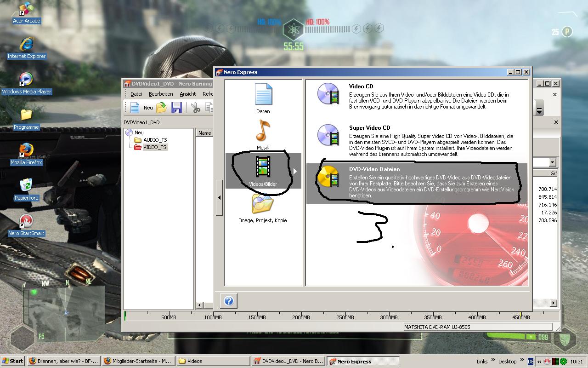Click the save floppy disk icon
This screenshot has height=368, width=588.
(176, 108)
